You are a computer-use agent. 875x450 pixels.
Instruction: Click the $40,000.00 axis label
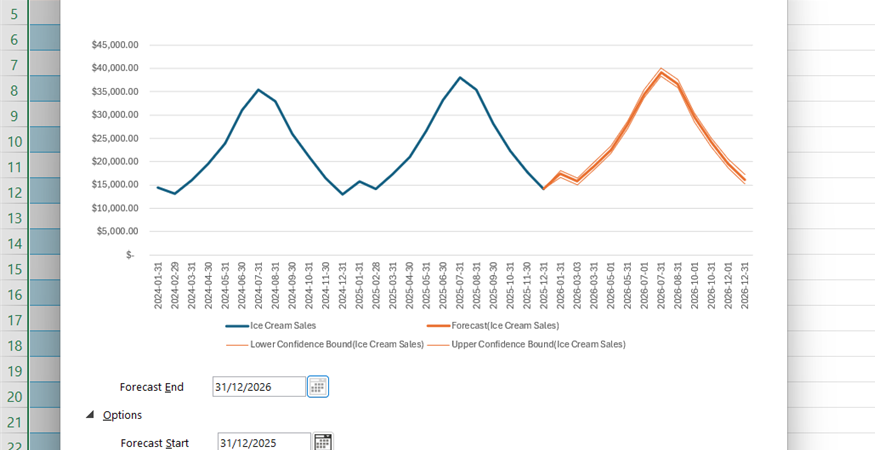pyautogui.click(x=115, y=68)
